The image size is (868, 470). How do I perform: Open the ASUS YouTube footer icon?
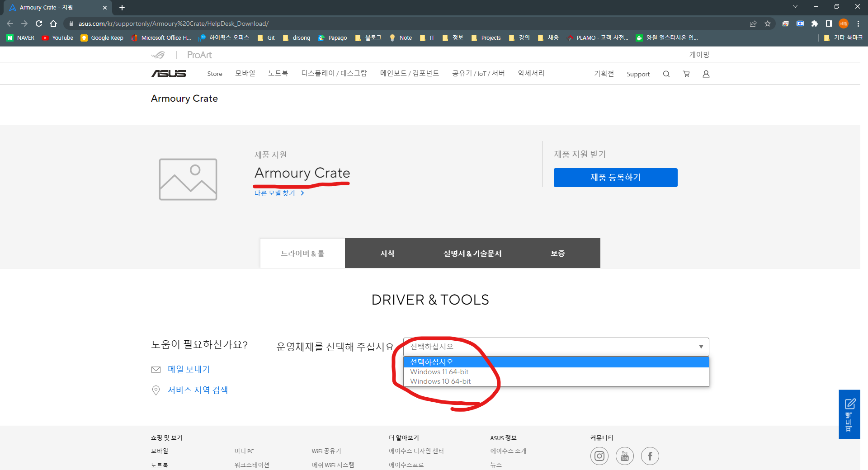625,456
